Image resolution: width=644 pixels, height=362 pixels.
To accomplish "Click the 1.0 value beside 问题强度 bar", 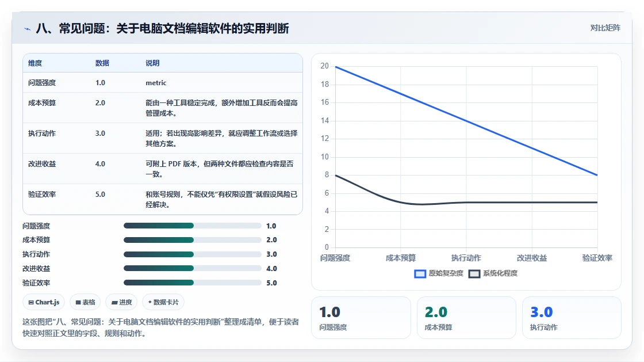I will pos(271,226).
